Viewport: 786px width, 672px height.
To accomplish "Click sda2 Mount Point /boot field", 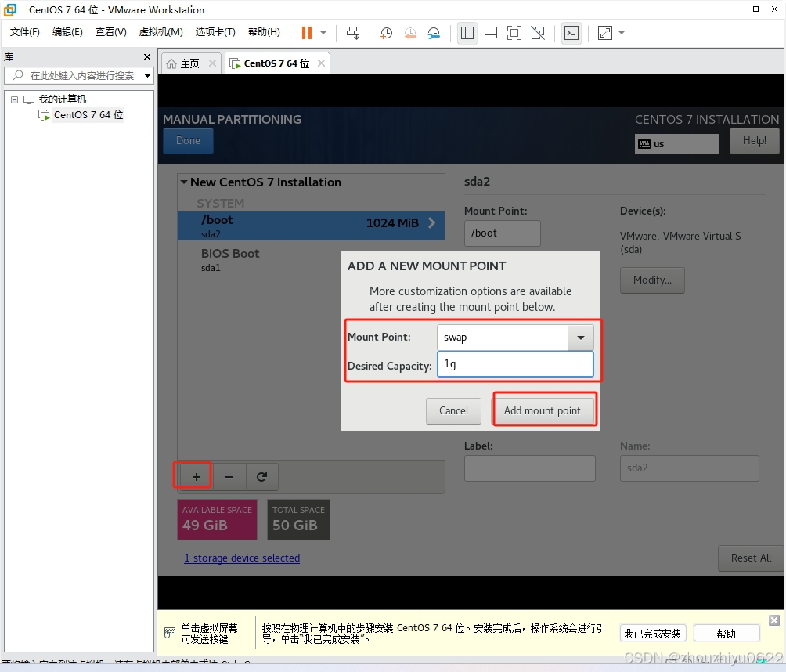I will [503, 233].
